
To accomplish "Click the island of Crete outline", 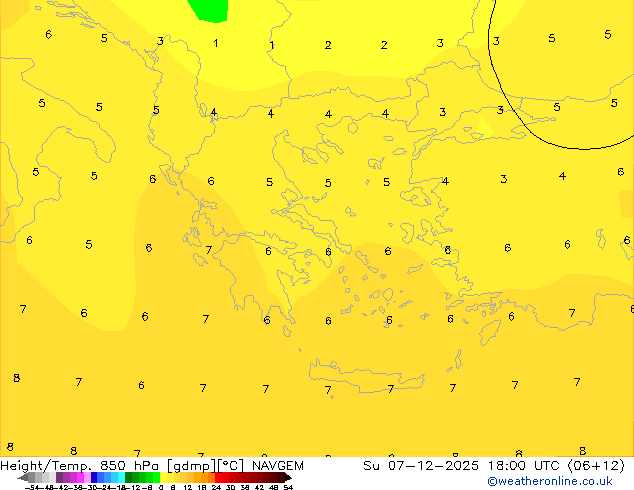I will tap(366, 376).
